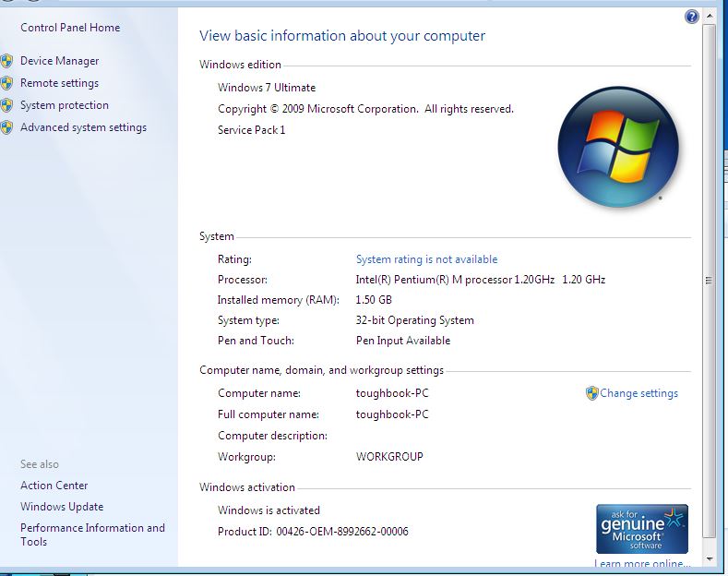Open Performance Information and Tools link
728x576 pixels.
click(x=92, y=534)
